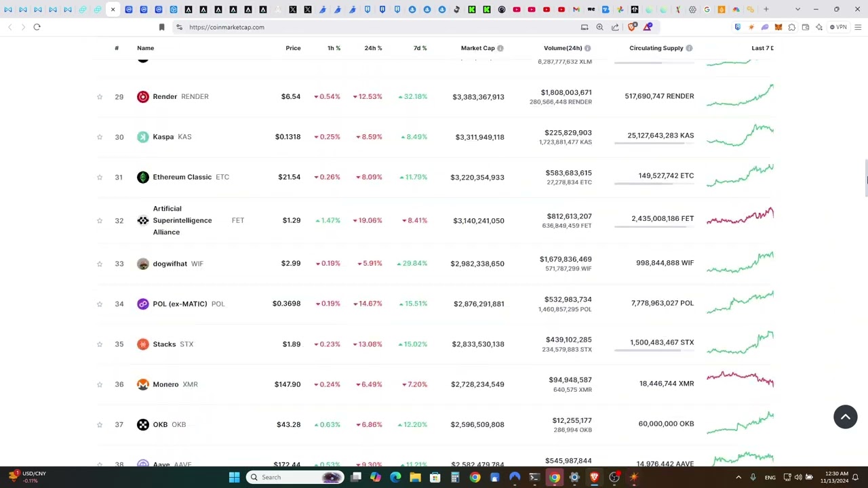Viewport: 868px width, 488px height.
Task: Sort by 24h % change
Action: coord(373,48)
